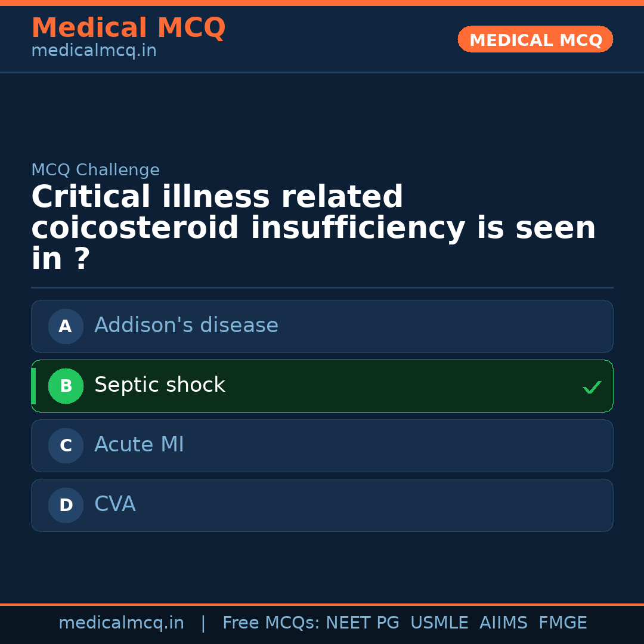Click the green checkmark on Septic shock
The width and height of the screenshot is (644, 644).
[x=592, y=387]
